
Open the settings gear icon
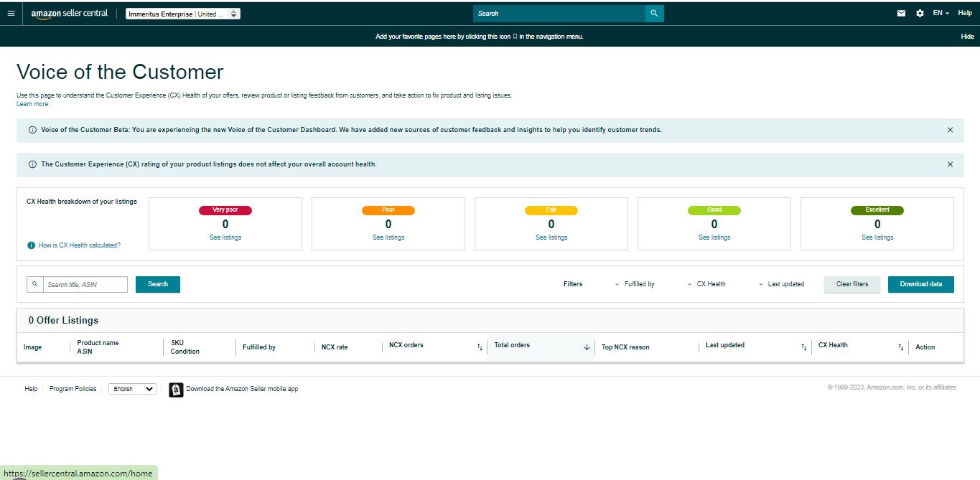920,14
